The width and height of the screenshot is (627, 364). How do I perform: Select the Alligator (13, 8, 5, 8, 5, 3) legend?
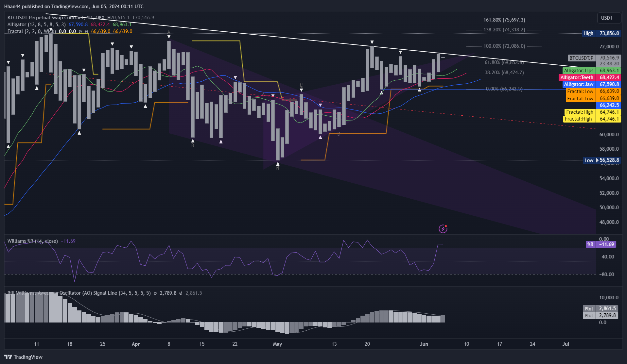tap(37, 25)
